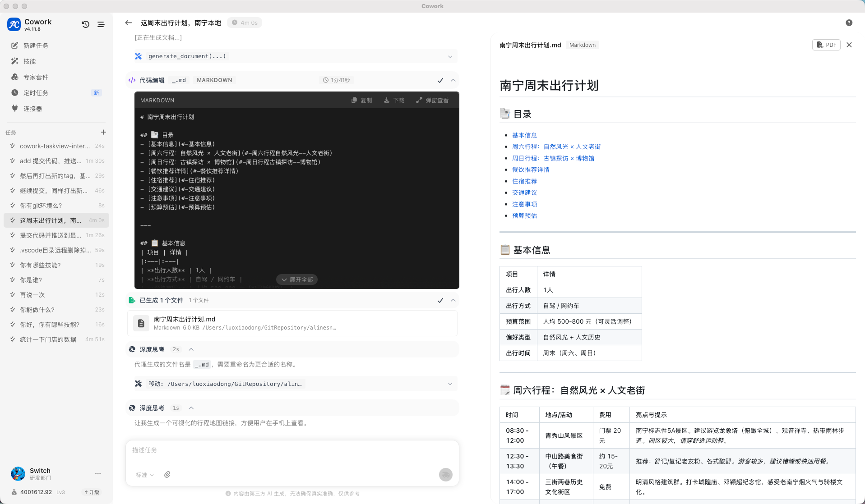Click the send message button
865x504 pixels.
pos(446,475)
